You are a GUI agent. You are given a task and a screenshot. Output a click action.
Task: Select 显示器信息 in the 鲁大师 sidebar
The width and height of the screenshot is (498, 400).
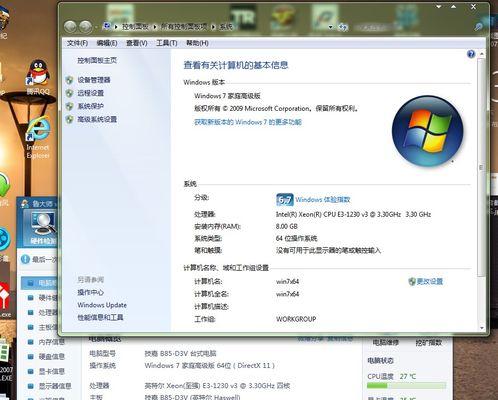coord(55,386)
